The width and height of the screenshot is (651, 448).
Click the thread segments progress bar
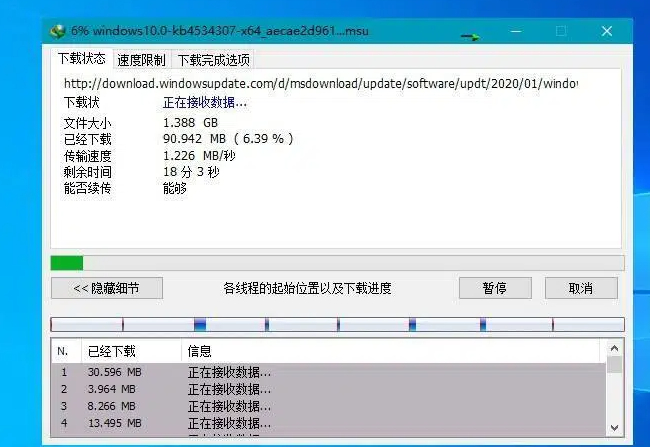(x=337, y=324)
